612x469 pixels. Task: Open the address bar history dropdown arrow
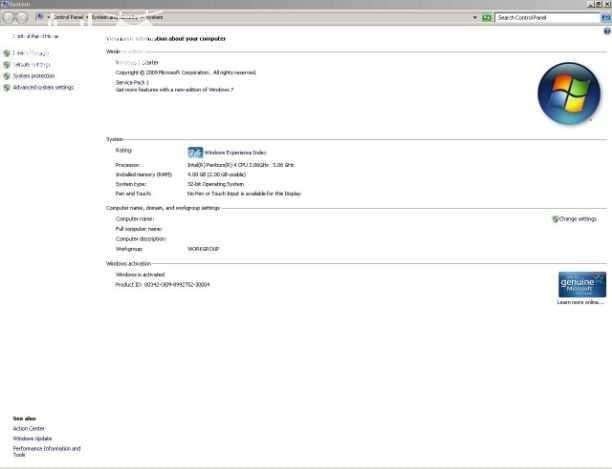point(475,18)
